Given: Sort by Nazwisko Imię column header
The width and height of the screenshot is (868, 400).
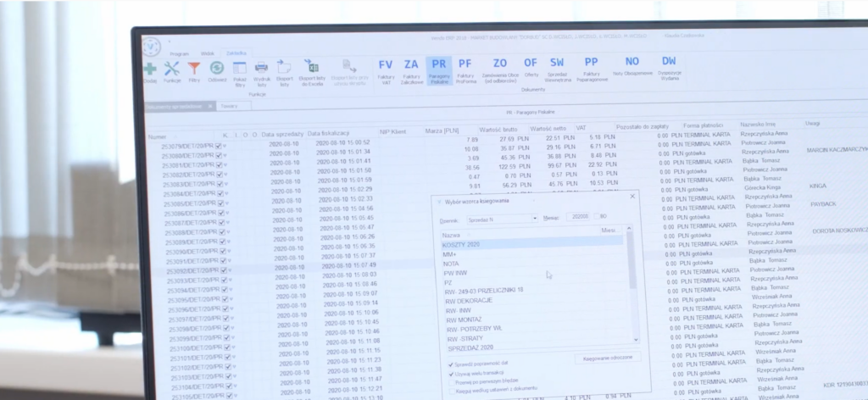Looking at the screenshot, I should (757, 125).
